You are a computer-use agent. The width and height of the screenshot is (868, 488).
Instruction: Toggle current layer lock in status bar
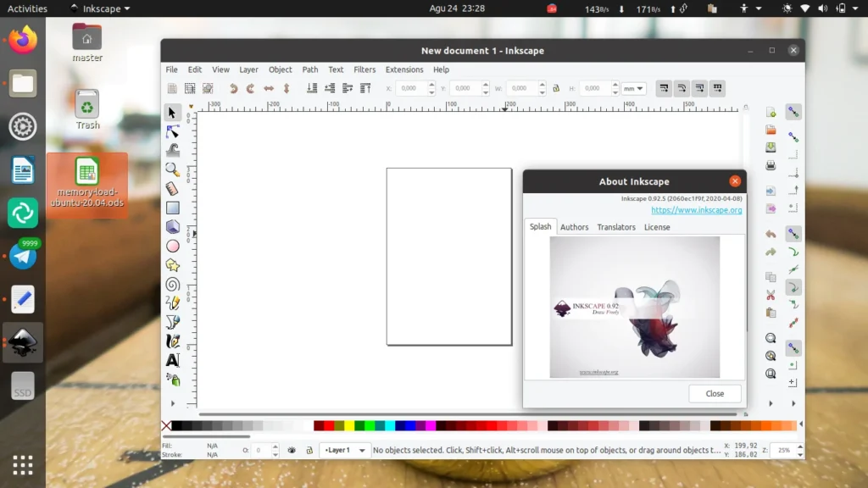click(309, 451)
